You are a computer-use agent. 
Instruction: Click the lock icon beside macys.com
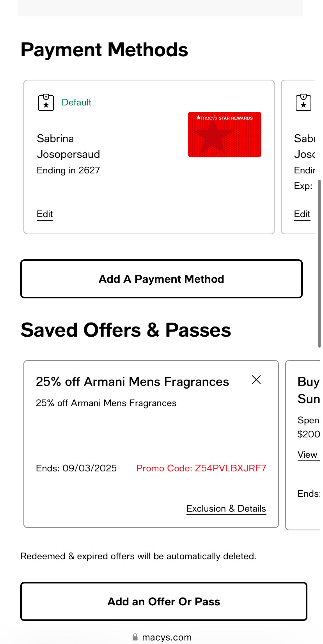point(135,637)
